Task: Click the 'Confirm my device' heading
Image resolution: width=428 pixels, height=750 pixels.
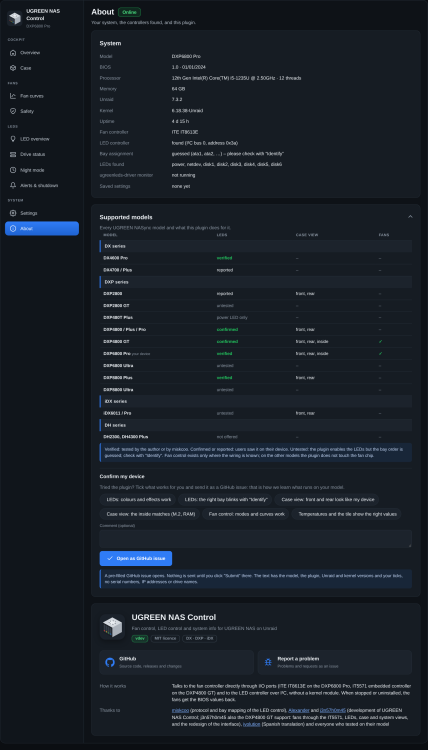Action: [x=122, y=476]
